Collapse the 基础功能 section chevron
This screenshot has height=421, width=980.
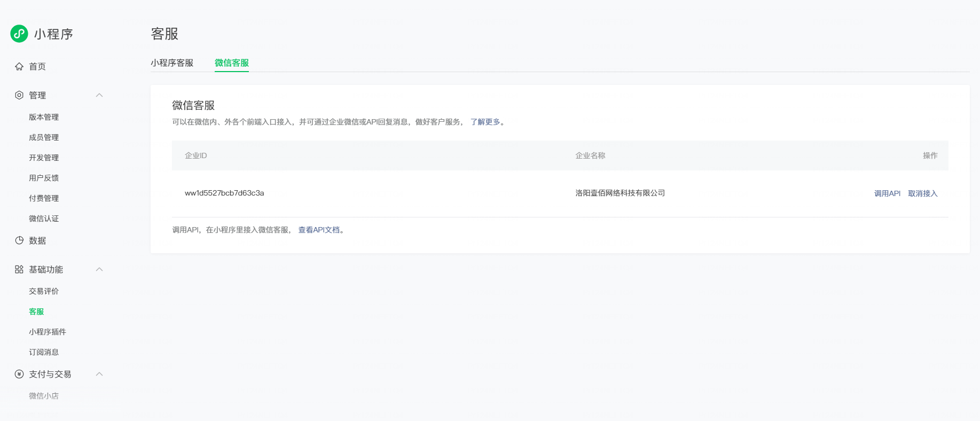[99, 269]
